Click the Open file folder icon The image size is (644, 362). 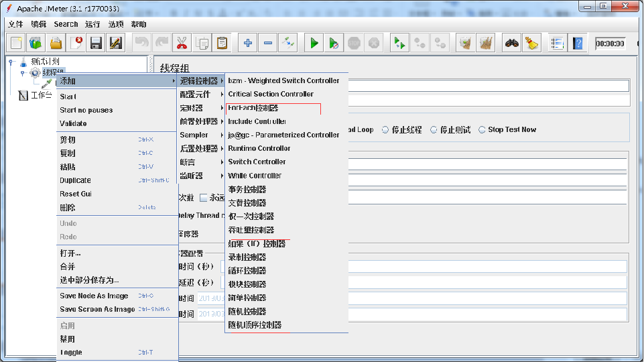pyautogui.click(x=56, y=43)
